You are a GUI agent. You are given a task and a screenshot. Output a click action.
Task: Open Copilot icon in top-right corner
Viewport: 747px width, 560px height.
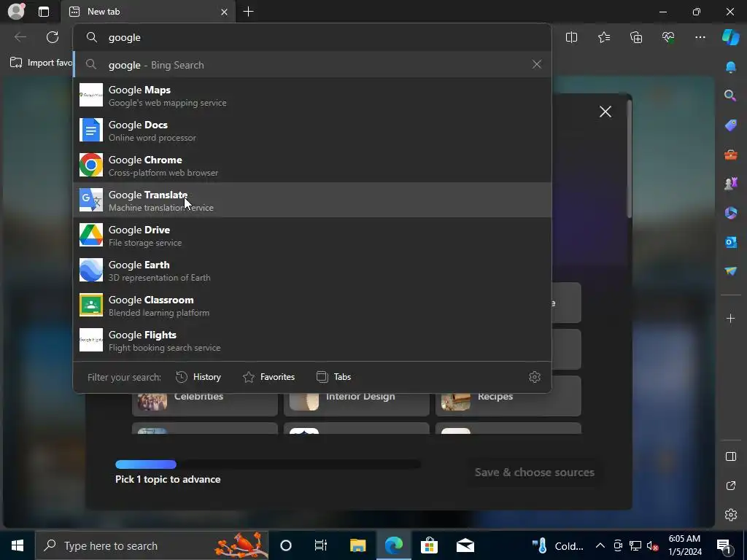coord(730,37)
